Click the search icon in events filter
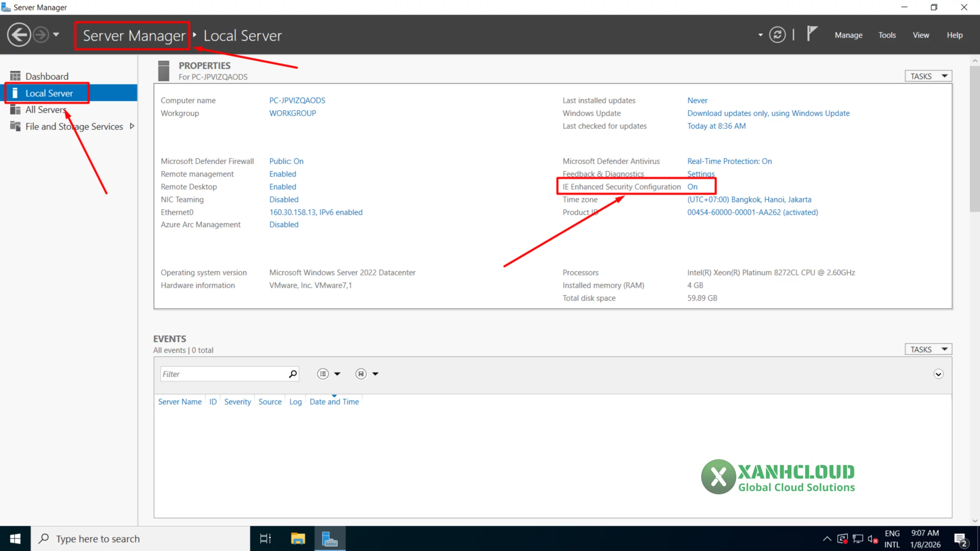This screenshot has height=551, width=980. pyautogui.click(x=292, y=374)
